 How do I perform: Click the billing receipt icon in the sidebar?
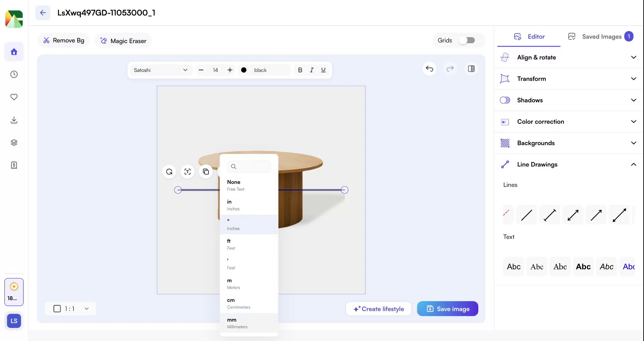tap(14, 165)
